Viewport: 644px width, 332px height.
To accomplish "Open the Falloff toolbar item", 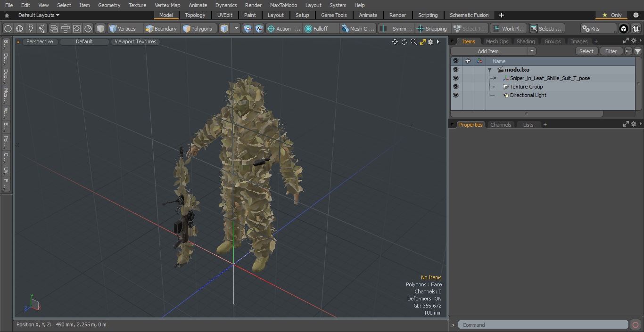I will (x=322, y=29).
